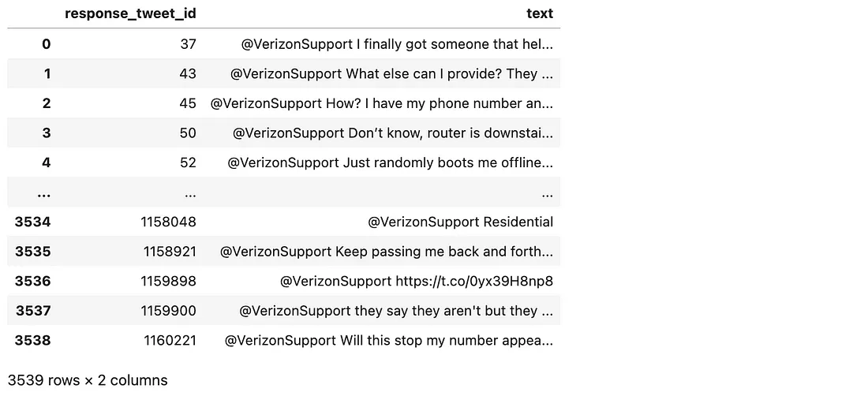
Task: Click the '3539 rows × 2 columns' summary
Action: tap(88, 380)
